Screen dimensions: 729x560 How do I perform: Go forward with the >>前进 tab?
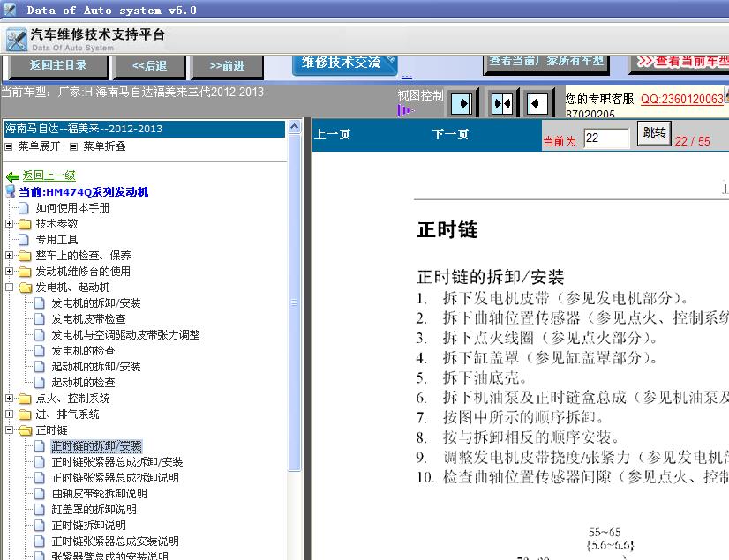pos(227,66)
